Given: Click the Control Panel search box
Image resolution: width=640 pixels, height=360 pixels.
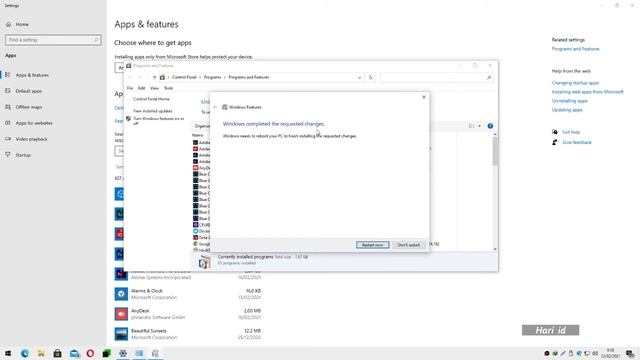Looking at the screenshot, I should click(436, 78).
